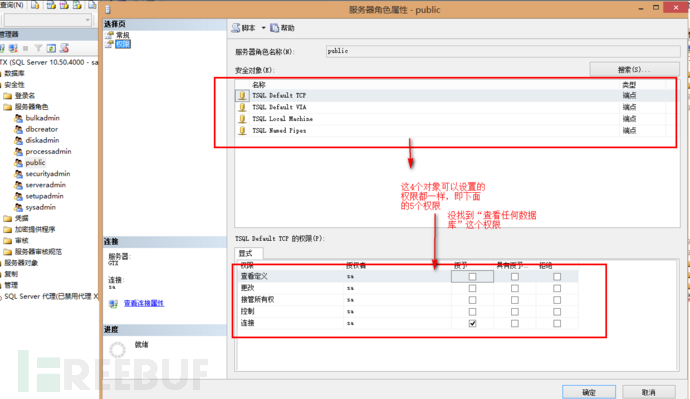690x399 pixels.
Task: Check 具有授予 for the 连接 permission
Action: (514, 323)
